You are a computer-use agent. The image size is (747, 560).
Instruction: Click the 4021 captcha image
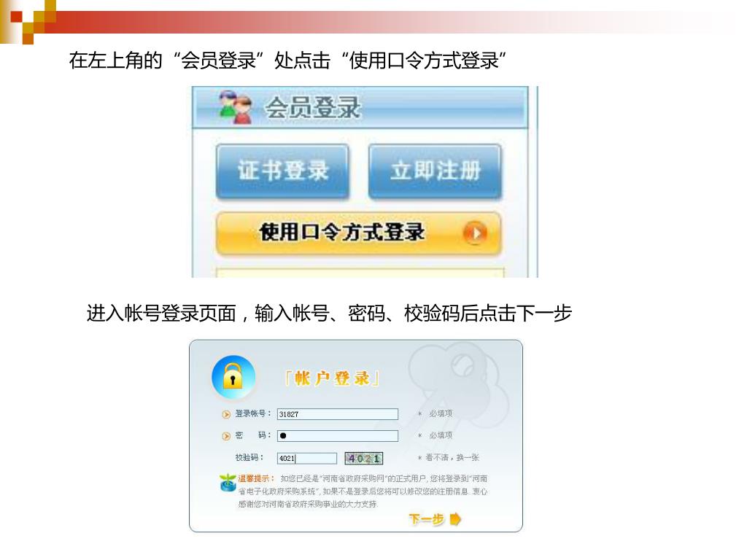[363, 458]
